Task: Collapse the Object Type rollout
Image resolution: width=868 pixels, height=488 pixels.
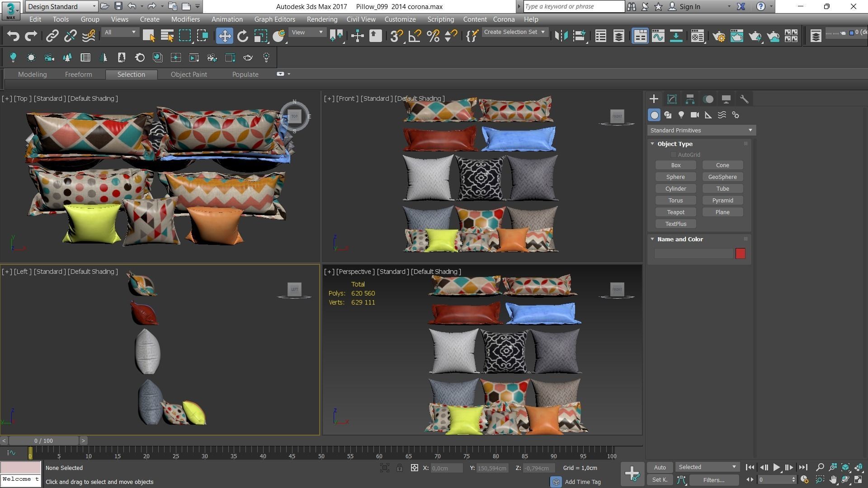Action: 675,144
